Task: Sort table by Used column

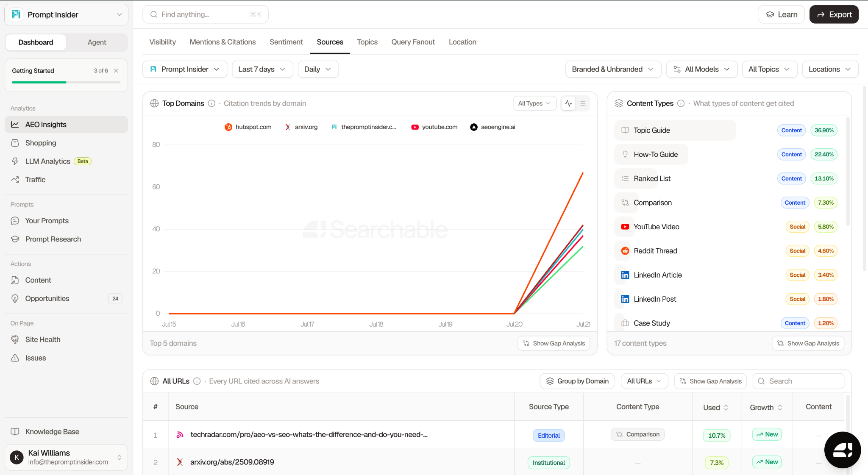Action: click(x=716, y=407)
